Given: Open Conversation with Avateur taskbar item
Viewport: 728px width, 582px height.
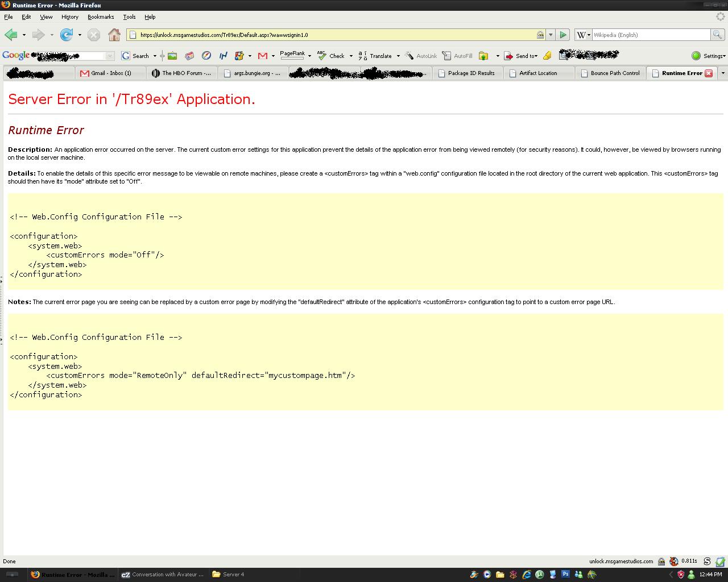Looking at the screenshot, I should coord(163,575).
